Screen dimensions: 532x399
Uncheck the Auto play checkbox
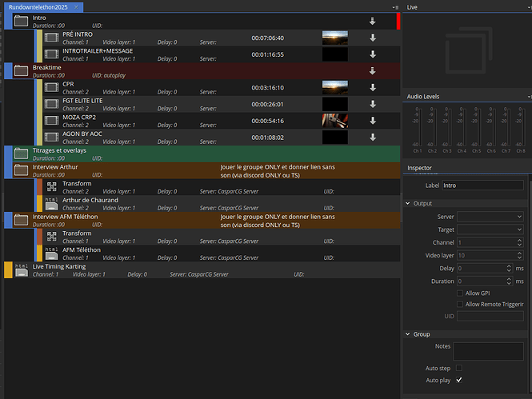tap(458, 380)
